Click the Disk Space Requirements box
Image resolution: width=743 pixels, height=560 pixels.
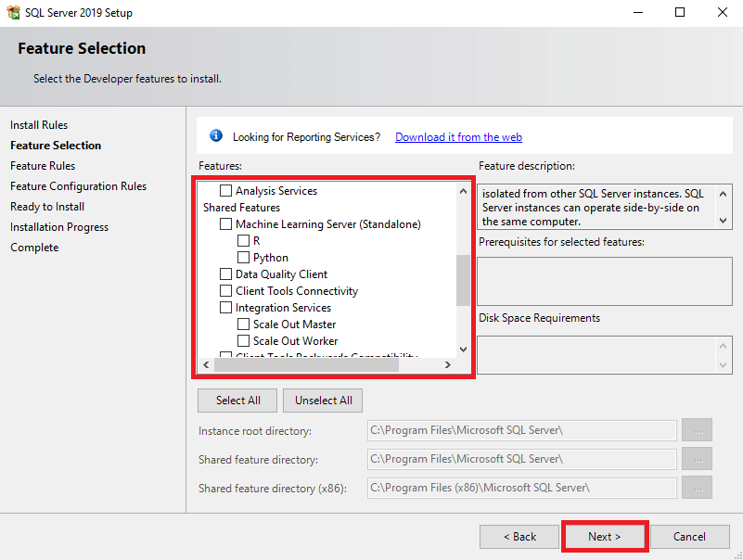pos(605,355)
